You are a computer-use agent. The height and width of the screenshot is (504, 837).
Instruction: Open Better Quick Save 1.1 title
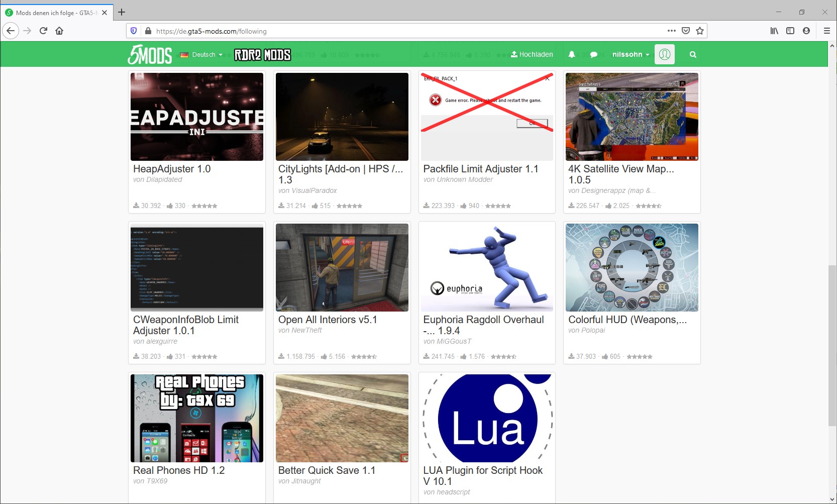pyautogui.click(x=327, y=470)
